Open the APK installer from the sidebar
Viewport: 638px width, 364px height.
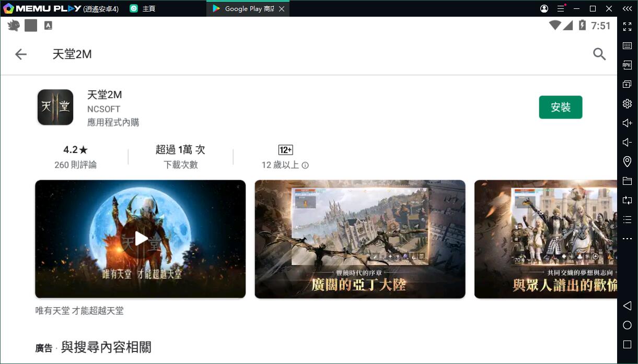click(x=627, y=65)
